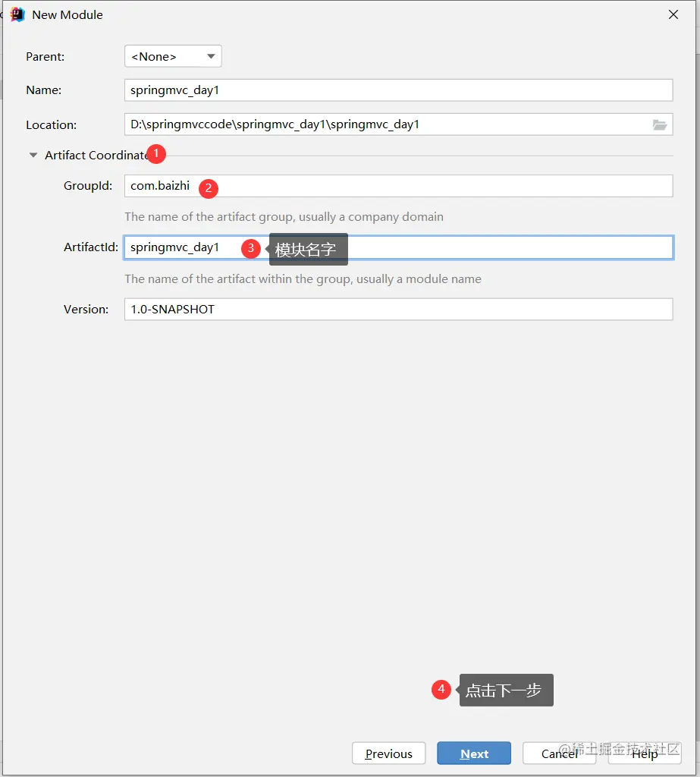Click the Previous button
This screenshot has height=777, width=700.
(x=388, y=753)
